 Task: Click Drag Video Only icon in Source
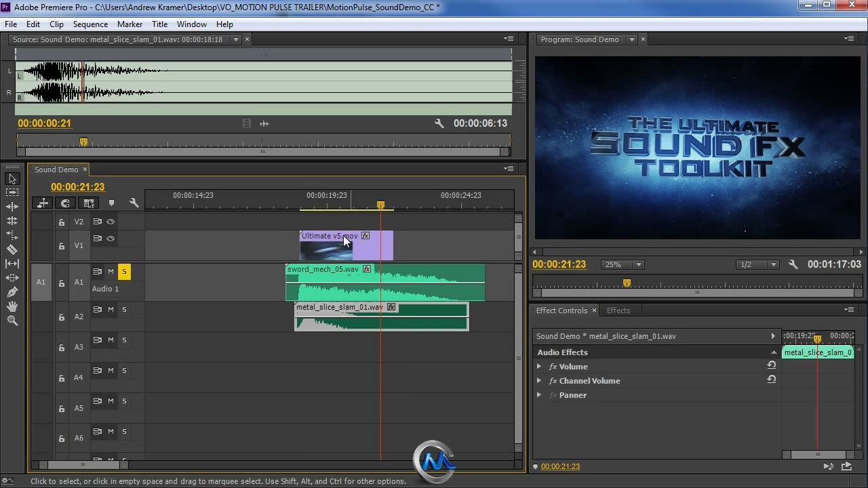click(x=247, y=123)
